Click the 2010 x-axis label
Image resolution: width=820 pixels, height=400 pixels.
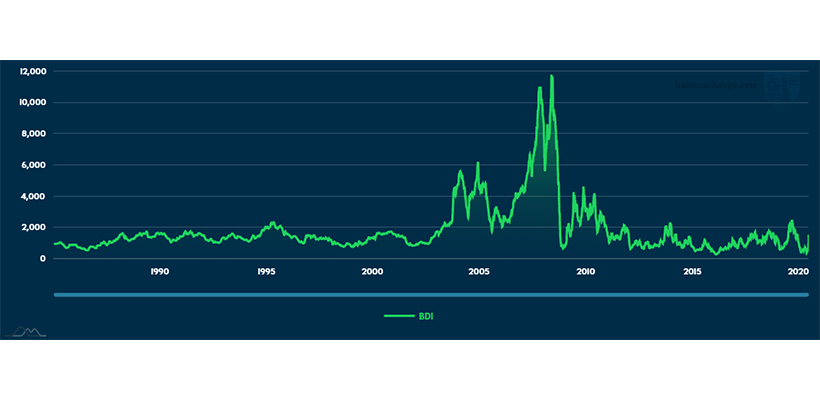tap(585, 272)
